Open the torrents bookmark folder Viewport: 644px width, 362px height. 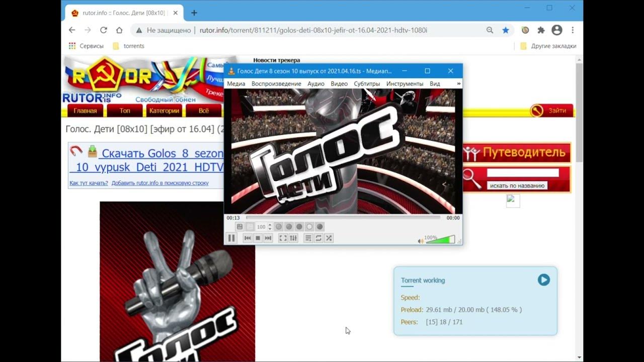(128, 46)
